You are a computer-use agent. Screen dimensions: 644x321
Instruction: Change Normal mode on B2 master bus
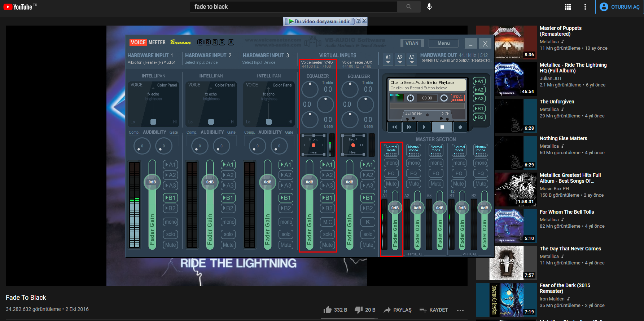pyautogui.click(x=481, y=150)
